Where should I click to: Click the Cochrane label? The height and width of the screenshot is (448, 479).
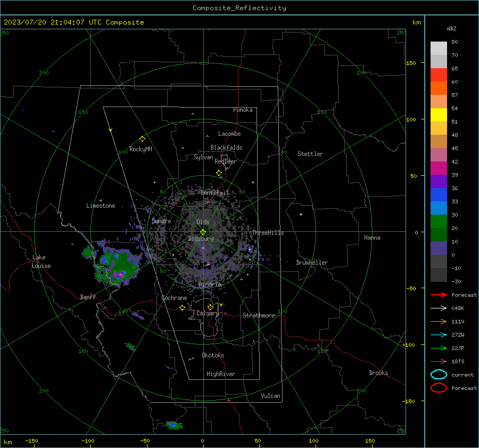(174, 298)
